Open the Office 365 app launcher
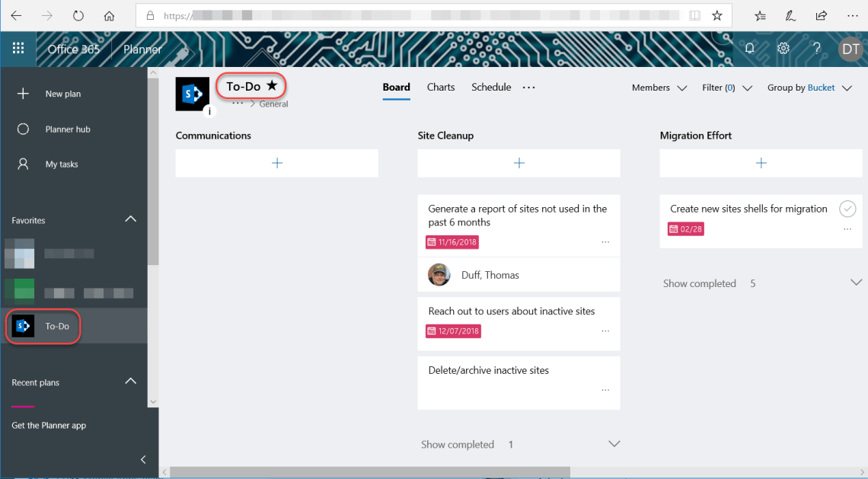Viewport: 868px width, 479px height. pos(18,49)
